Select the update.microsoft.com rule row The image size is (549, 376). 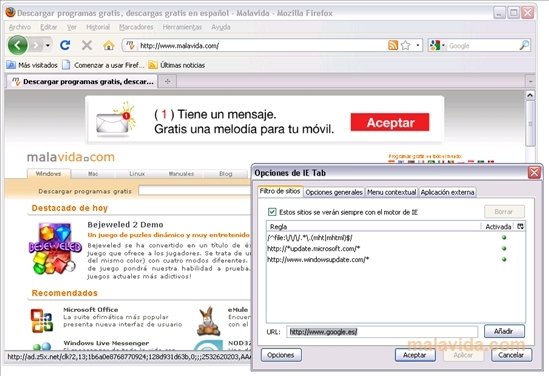pos(396,249)
